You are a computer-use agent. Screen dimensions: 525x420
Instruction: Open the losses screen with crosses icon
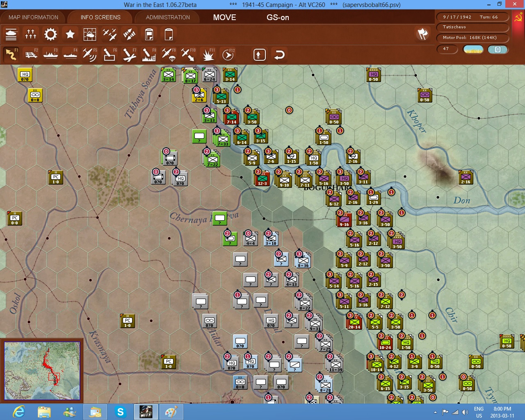click(x=31, y=34)
